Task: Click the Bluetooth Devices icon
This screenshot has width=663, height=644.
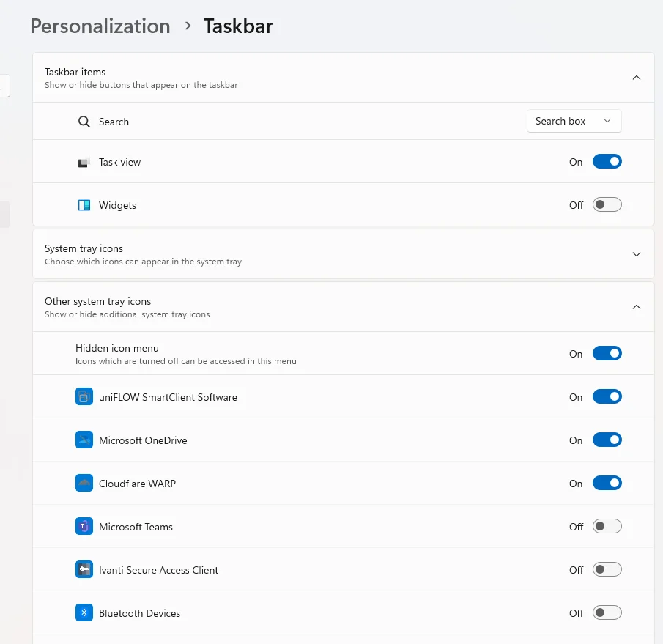Action: [x=84, y=613]
